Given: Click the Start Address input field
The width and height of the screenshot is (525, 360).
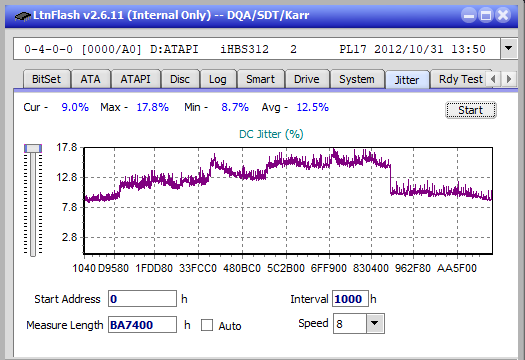Looking at the screenshot, I should pos(142,299).
